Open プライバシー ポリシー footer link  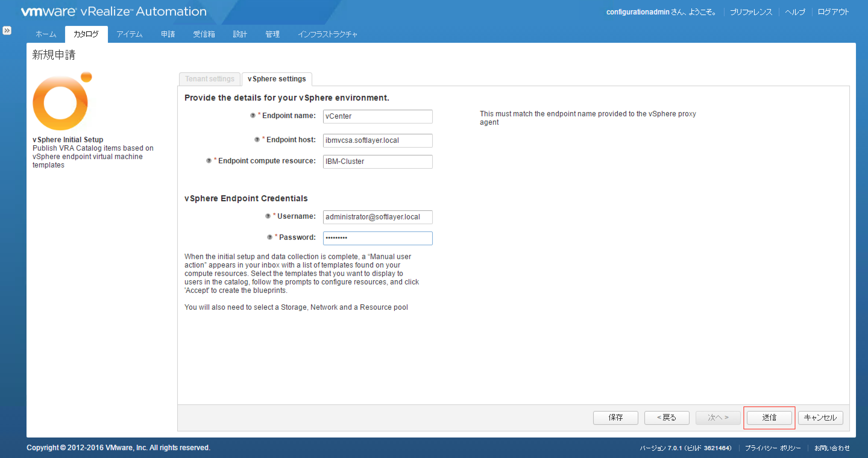[x=773, y=448]
